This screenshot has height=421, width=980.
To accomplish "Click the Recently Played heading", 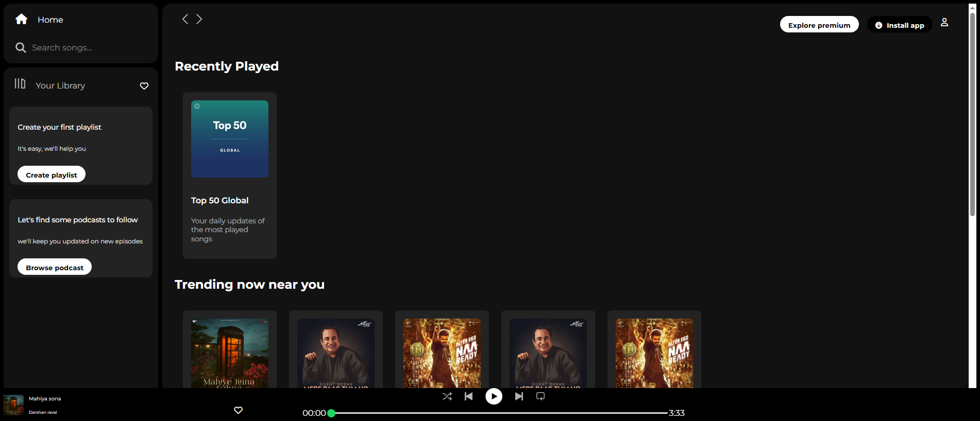I will coord(227,66).
